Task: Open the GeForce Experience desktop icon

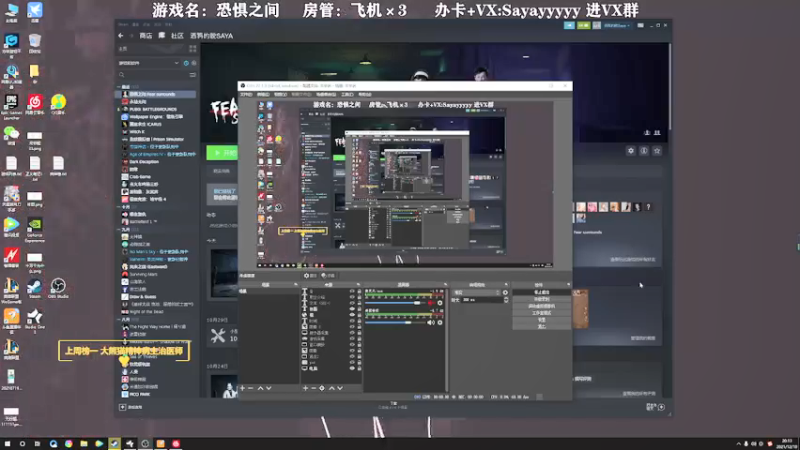Action: click(x=35, y=230)
